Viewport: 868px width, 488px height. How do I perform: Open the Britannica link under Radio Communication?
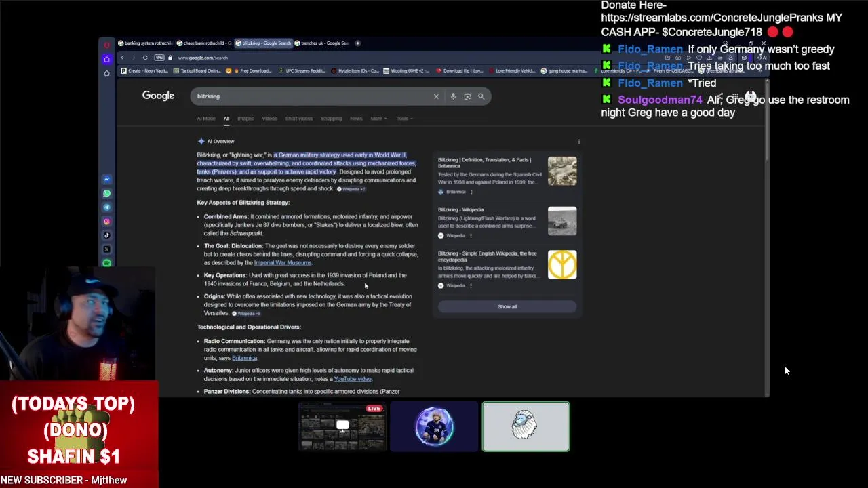[244, 358]
